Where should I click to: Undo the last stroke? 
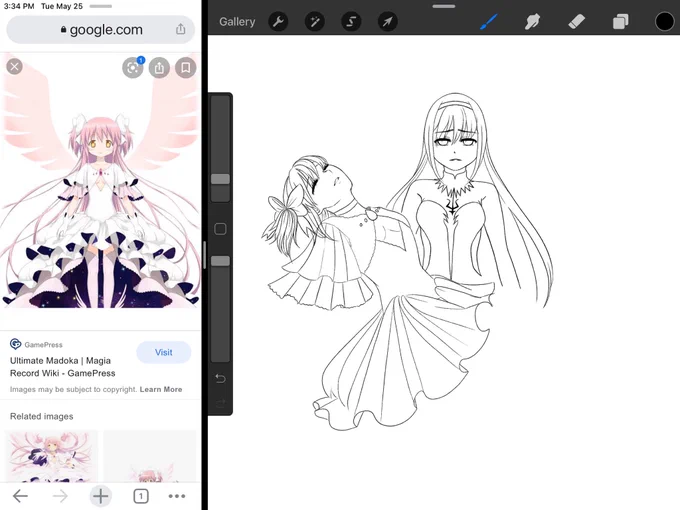click(x=220, y=379)
